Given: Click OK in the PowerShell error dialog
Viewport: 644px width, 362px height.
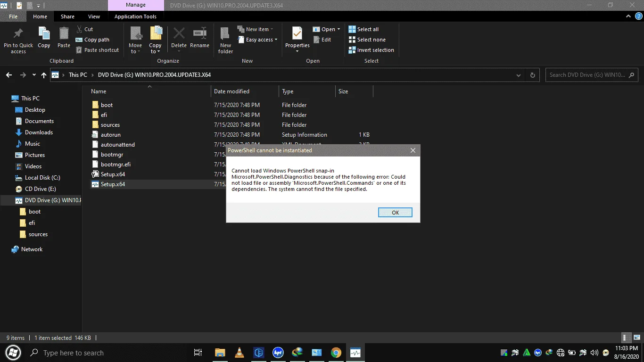Looking at the screenshot, I should 395,213.
